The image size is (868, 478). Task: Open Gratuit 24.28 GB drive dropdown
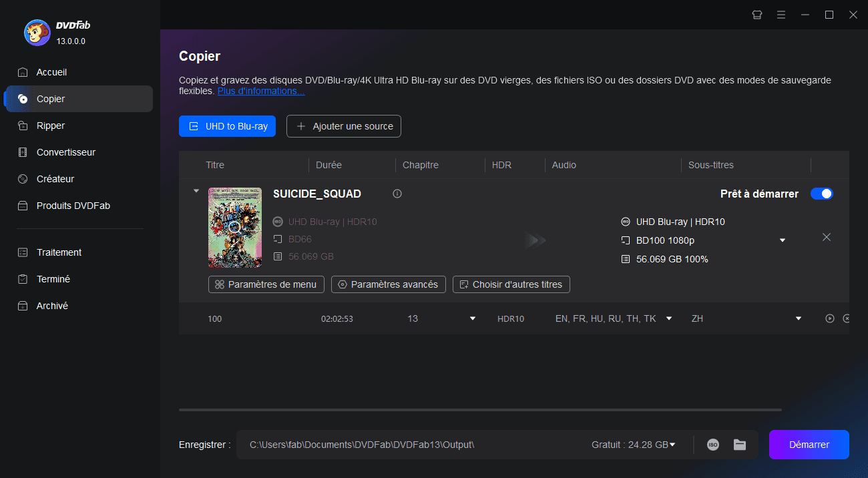672,445
